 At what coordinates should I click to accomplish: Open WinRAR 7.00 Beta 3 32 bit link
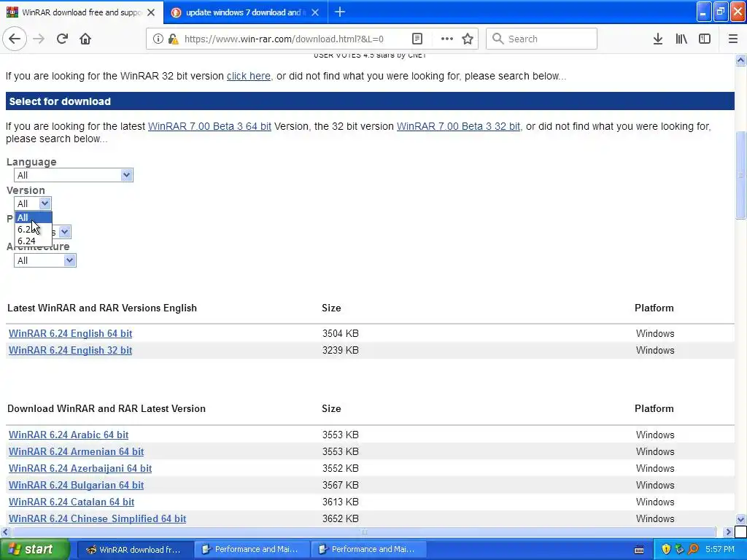(x=458, y=126)
